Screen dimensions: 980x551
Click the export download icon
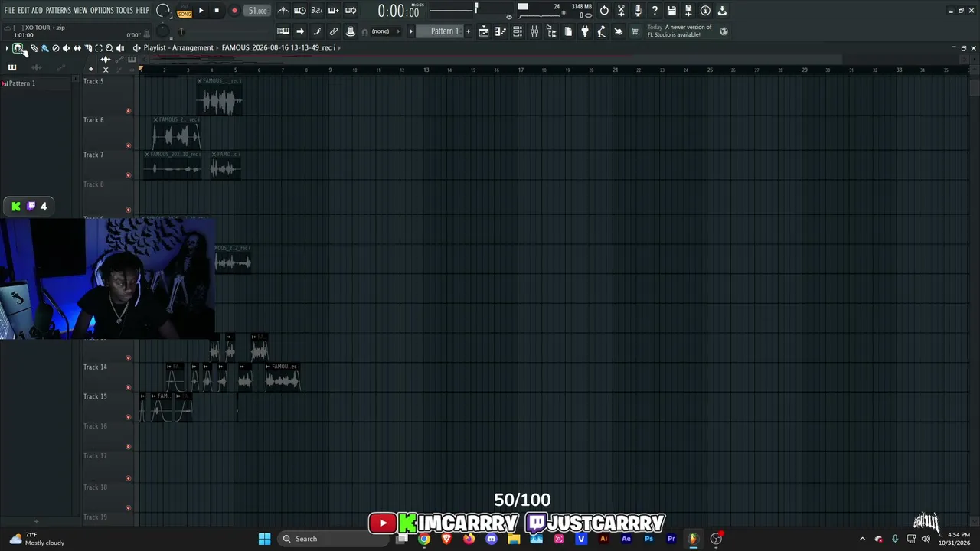[x=722, y=11]
